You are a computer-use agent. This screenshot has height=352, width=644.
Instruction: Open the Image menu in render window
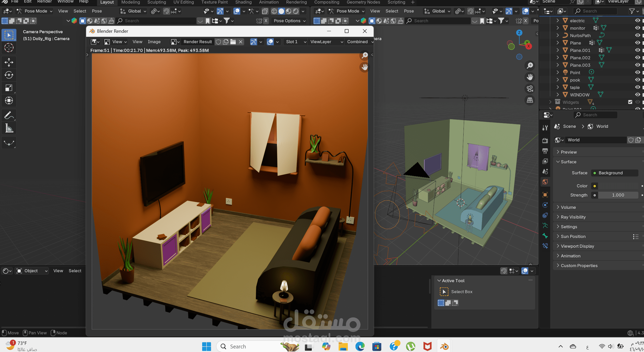[x=154, y=42]
